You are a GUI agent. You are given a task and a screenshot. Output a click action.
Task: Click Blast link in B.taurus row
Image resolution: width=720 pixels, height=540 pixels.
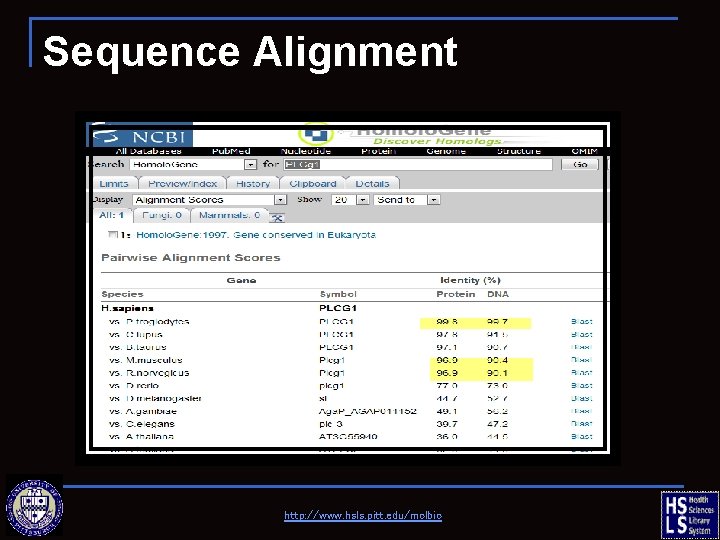click(x=581, y=347)
